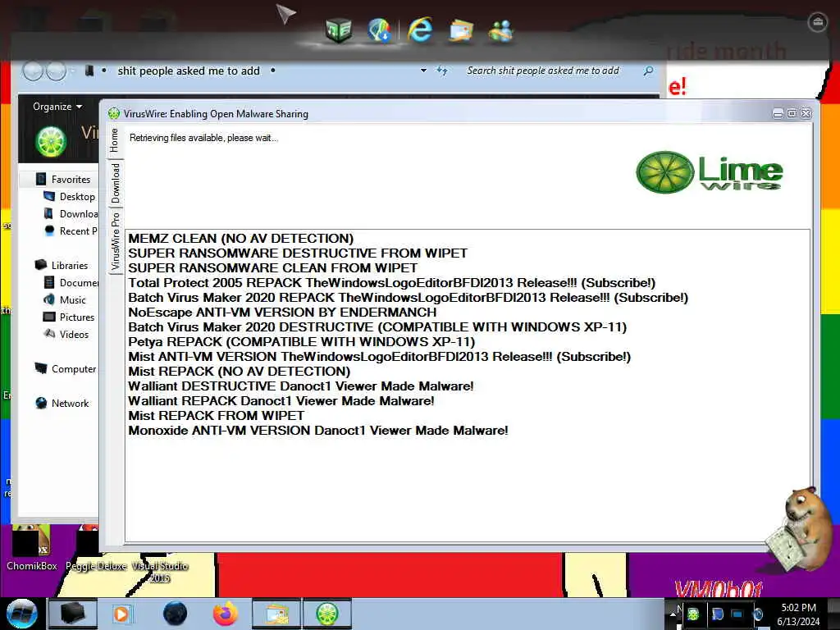Click the green cube dock icon

click(339, 30)
